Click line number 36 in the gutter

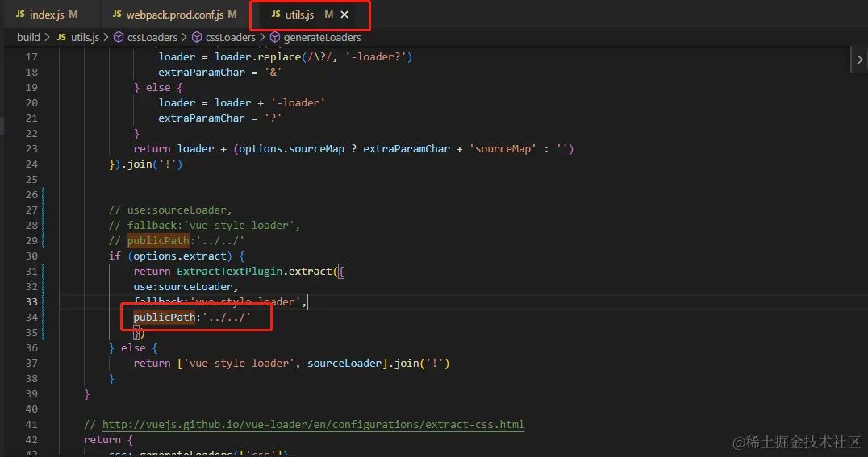point(31,348)
